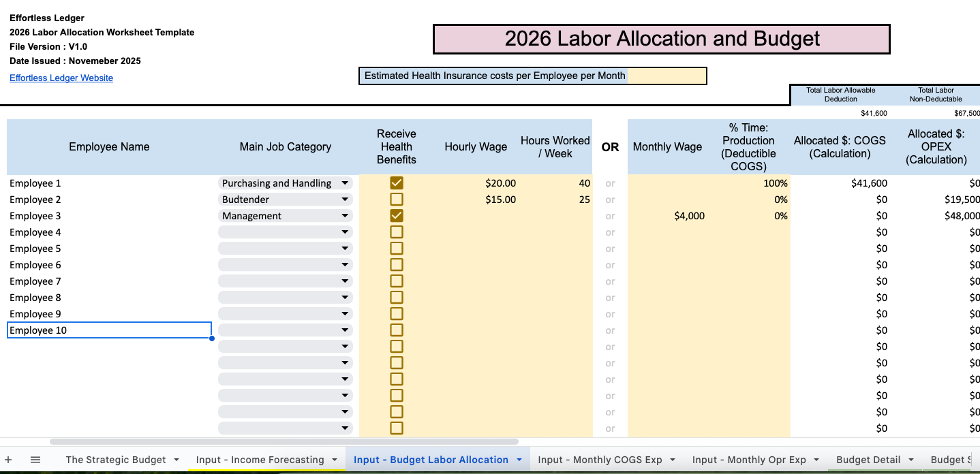Open job category dropdown for Employee 8
Viewport: 980px width, 474px height.
pos(286,297)
